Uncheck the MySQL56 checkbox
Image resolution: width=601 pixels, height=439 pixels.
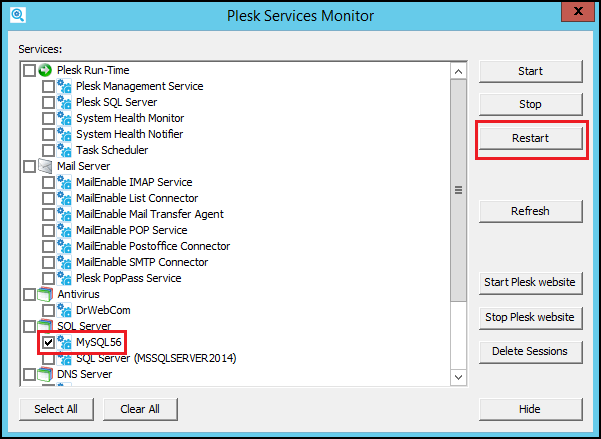(x=48, y=342)
